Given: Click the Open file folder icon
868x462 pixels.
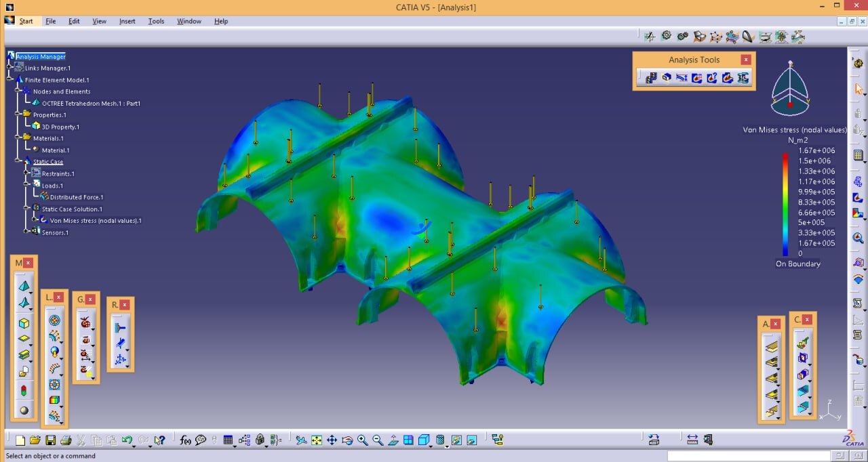Looking at the screenshot, I should [35, 440].
